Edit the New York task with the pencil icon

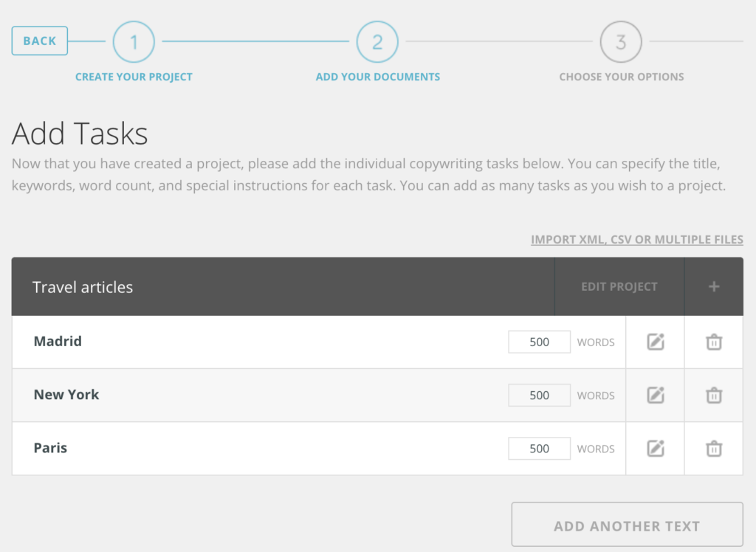[x=655, y=395]
